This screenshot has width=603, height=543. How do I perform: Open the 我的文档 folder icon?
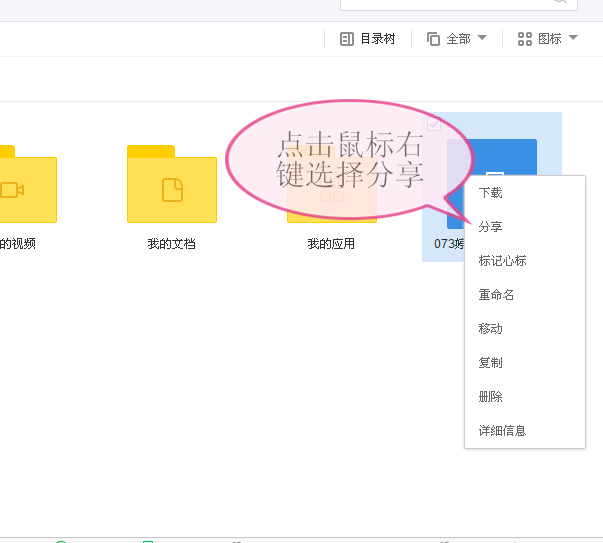[172, 184]
